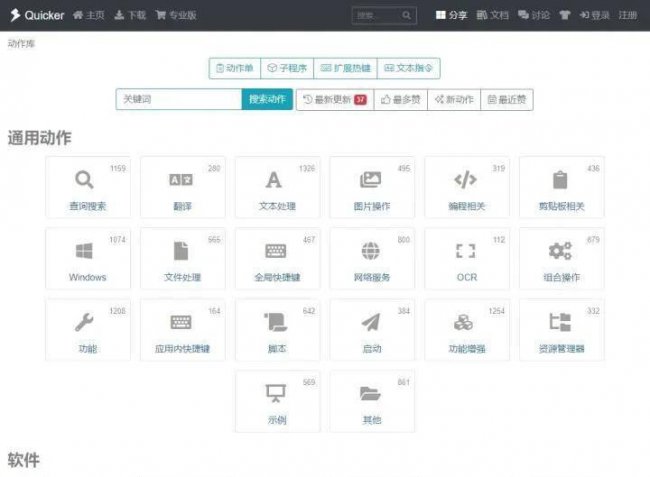Show 最近赞 recently liked

click(x=507, y=99)
